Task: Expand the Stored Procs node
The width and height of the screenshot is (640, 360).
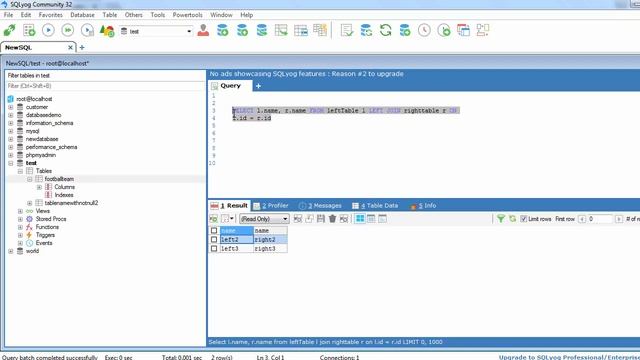Action: coord(20,219)
